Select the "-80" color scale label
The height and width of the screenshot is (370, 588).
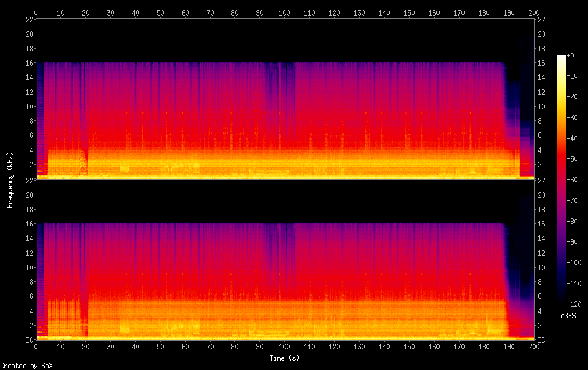(x=572, y=222)
